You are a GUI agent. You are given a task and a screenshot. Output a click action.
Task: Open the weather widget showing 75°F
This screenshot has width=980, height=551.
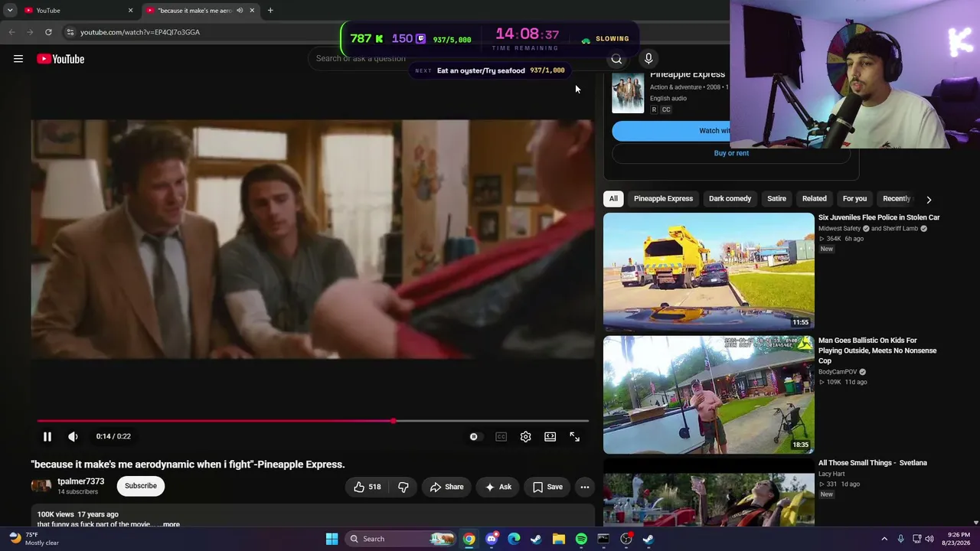coord(34,539)
